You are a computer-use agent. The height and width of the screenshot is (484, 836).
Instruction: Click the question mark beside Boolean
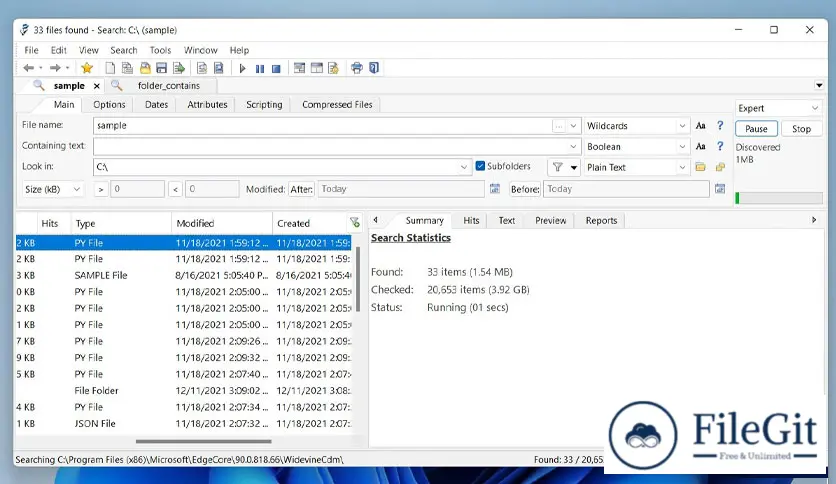pyautogui.click(x=720, y=146)
